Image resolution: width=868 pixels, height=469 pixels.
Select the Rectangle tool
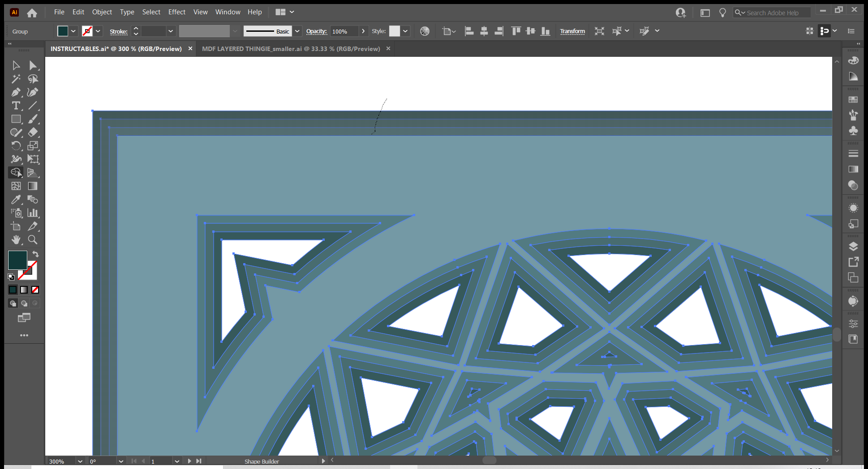(16, 119)
